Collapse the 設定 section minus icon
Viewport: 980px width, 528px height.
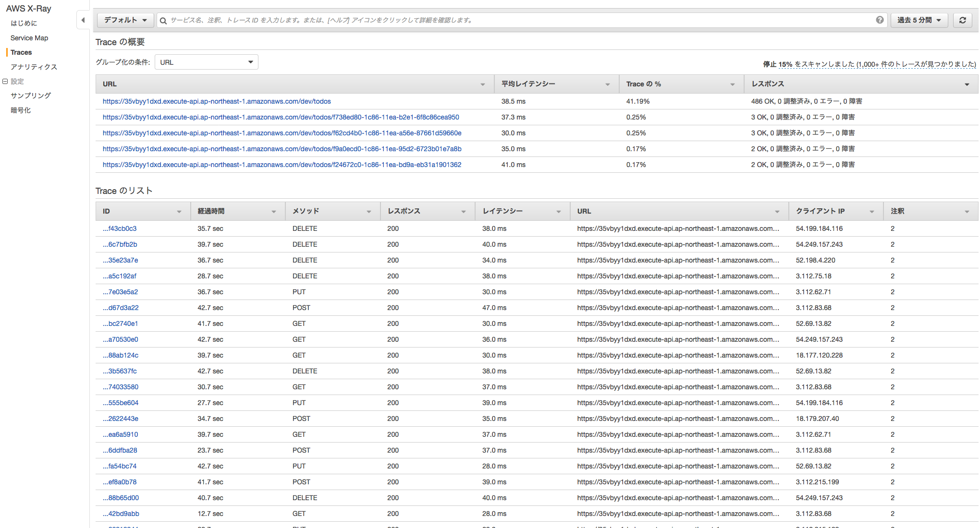[x=5, y=81]
